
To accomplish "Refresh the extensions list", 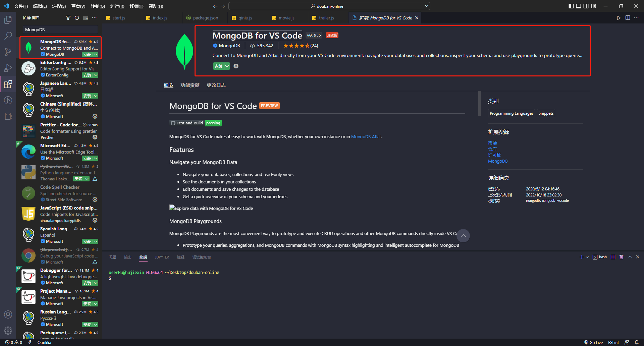I will [77, 18].
